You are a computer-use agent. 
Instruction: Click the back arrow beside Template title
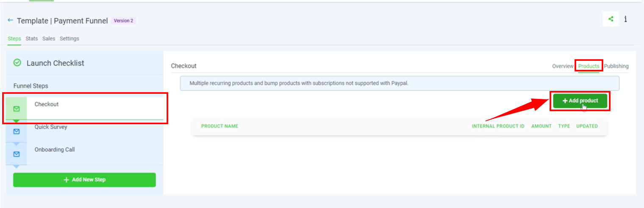coord(11,20)
